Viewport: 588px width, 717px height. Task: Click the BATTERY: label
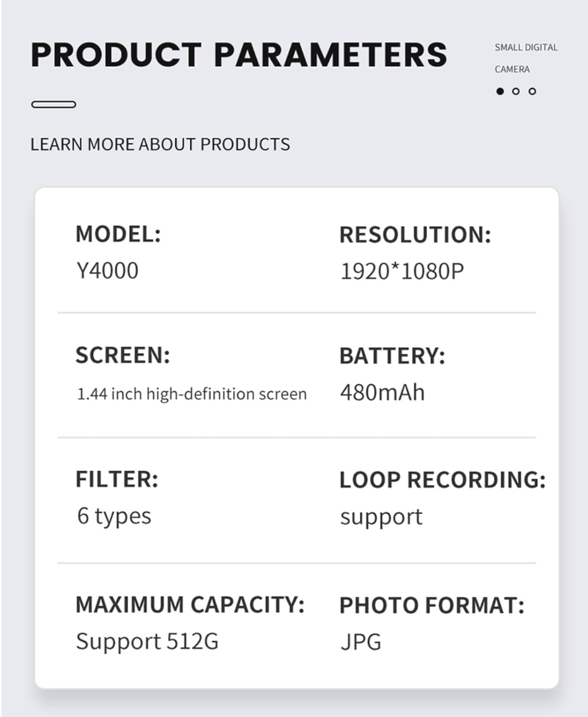coord(392,356)
